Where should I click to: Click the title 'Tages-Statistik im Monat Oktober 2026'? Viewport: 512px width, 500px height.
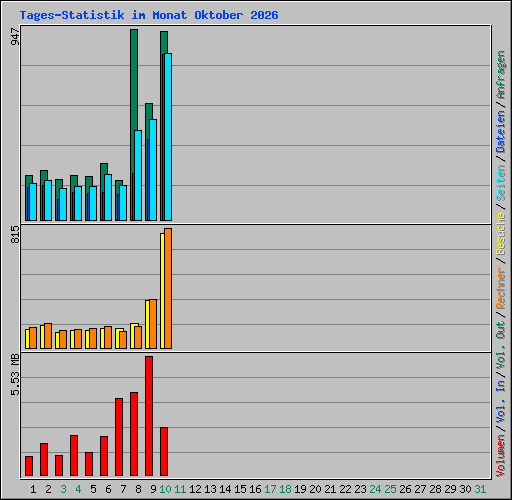coord(149,15)
